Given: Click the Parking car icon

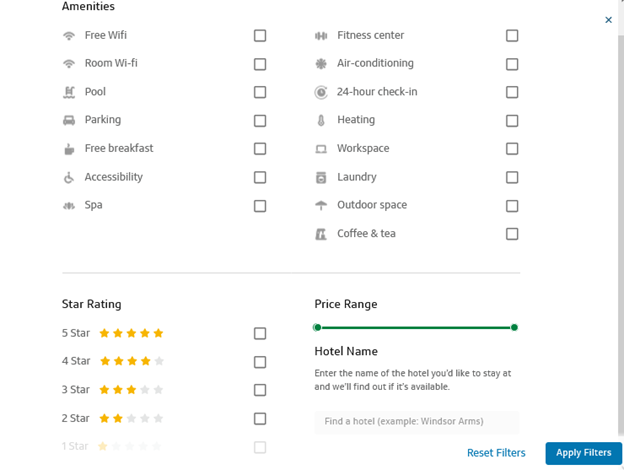Looking at the screenshot, I should (69, 120).
